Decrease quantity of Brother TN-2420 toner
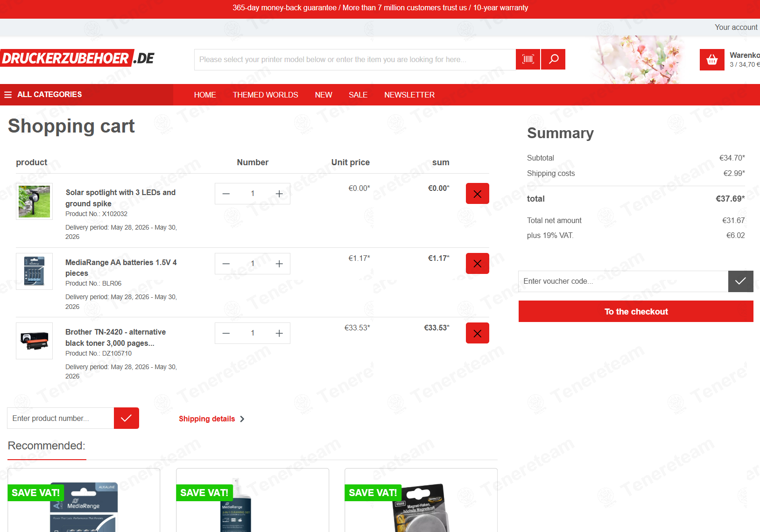Viewport: 760px width, 532px height. [x=226, y=333]
